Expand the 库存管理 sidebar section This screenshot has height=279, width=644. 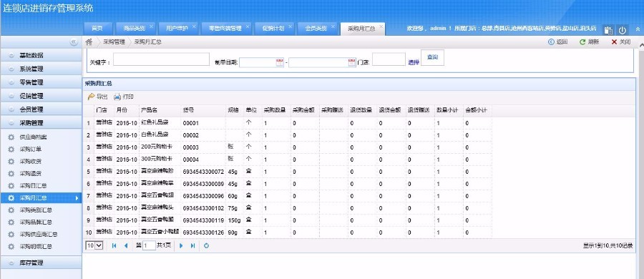tap(41, 263)
